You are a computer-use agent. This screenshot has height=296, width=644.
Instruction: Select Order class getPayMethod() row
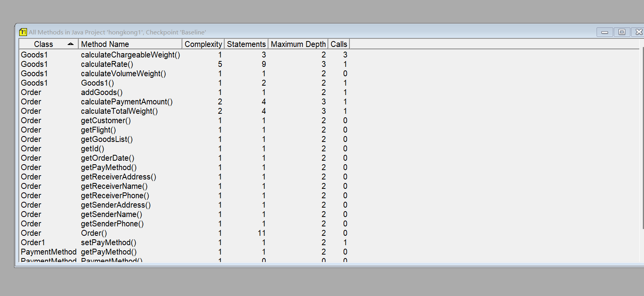(184, 167)
